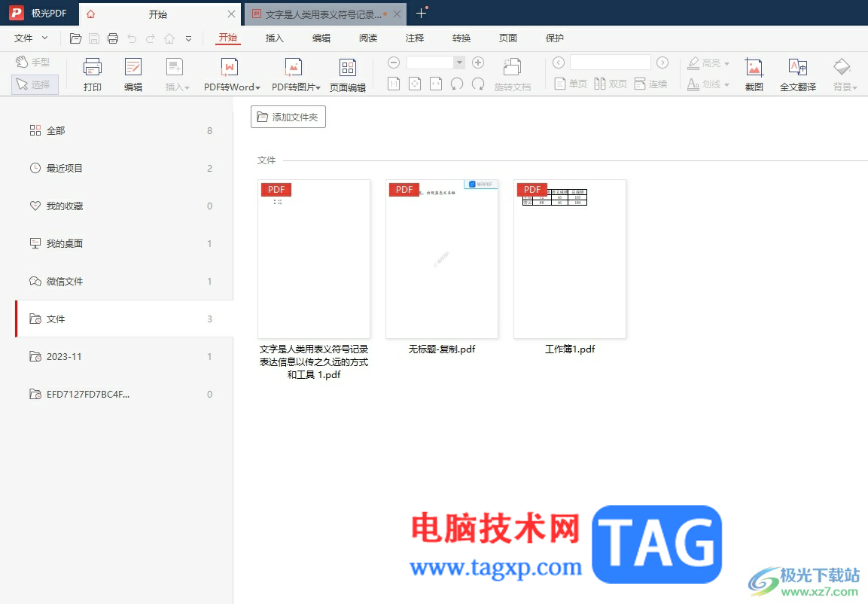
Task: Click the open-file folder icon in quick toolbar
Action: click(x=76, y=38)
